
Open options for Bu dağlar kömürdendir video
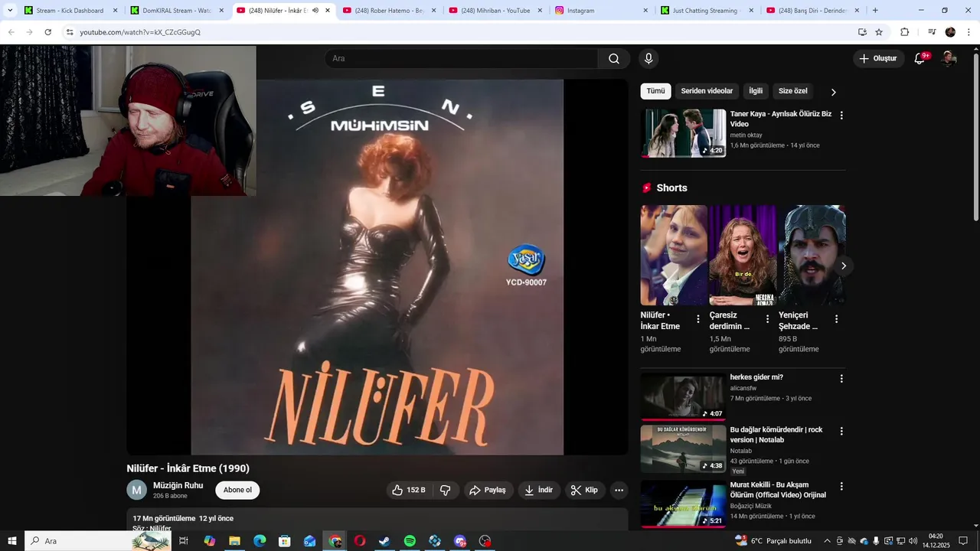841,432
